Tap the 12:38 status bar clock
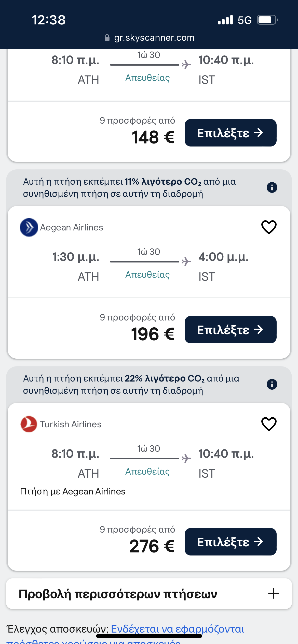This screenshot has height=644, width=298. 48,20
